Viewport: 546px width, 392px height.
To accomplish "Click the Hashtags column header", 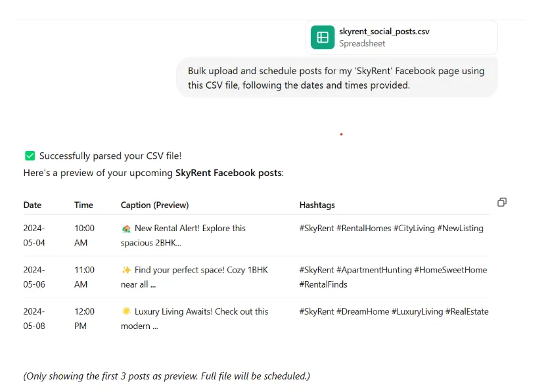I will (317, 205).
